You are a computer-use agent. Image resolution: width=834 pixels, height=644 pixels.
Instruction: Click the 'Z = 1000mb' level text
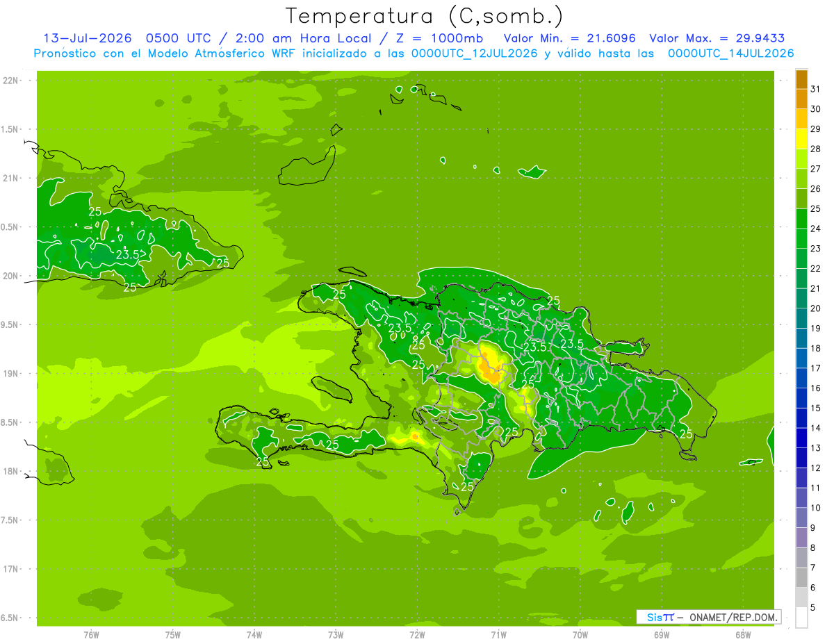(439, 38)
